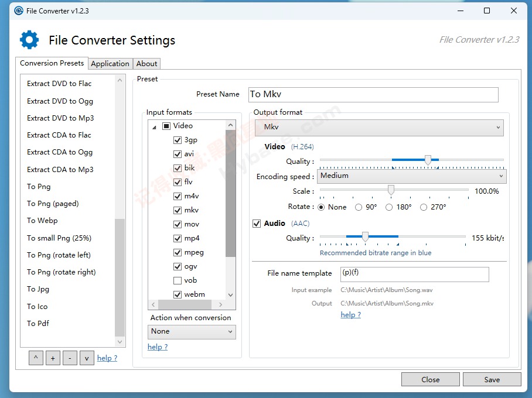Viewport: 532px width, 398px height.
Task: Toggle the mp4 input checkbox
Action: pyautogui.click(x=178, y=239)
